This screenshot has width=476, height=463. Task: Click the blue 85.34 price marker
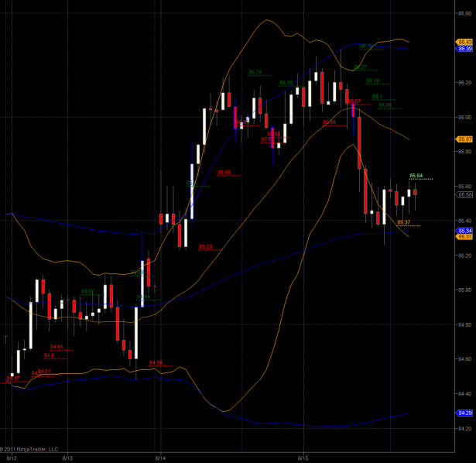click(x=464, y=231)
